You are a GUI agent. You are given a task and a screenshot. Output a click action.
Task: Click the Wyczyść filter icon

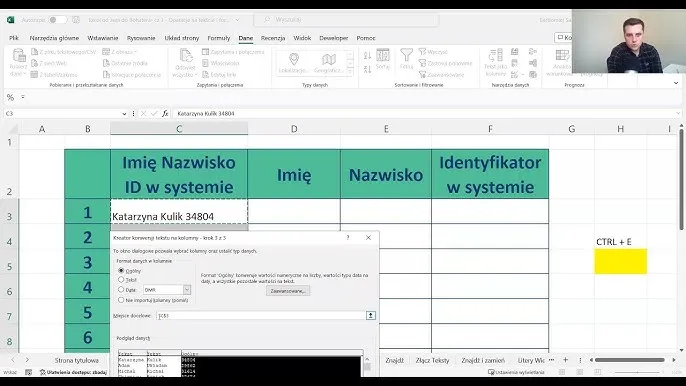pyautogui.click(x=422, y=52)
